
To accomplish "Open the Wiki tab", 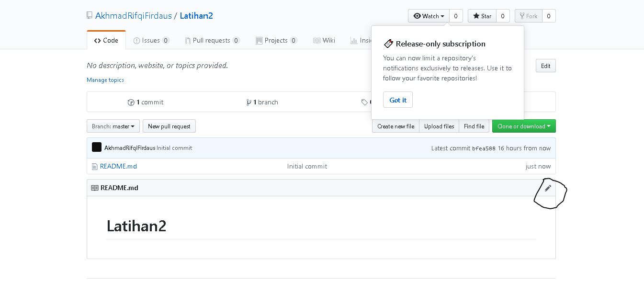I will 324,40.
